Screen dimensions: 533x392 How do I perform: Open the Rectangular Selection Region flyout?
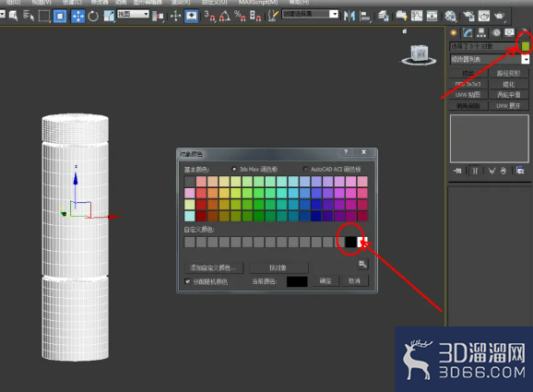(44, 16)
